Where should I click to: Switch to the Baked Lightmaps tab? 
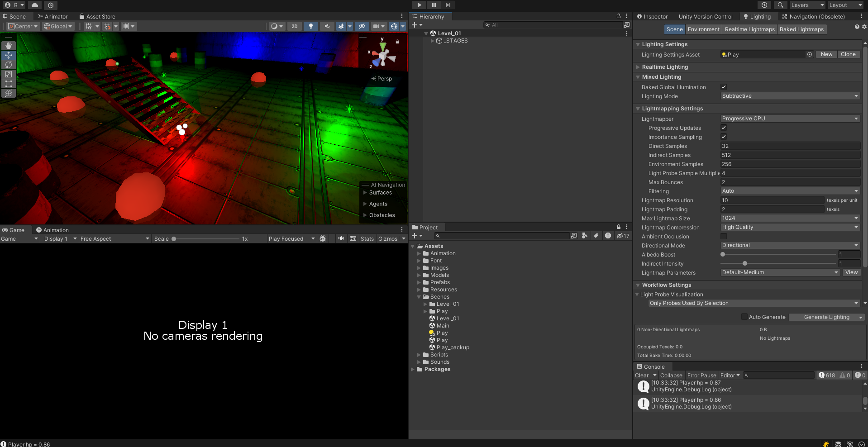802,29
